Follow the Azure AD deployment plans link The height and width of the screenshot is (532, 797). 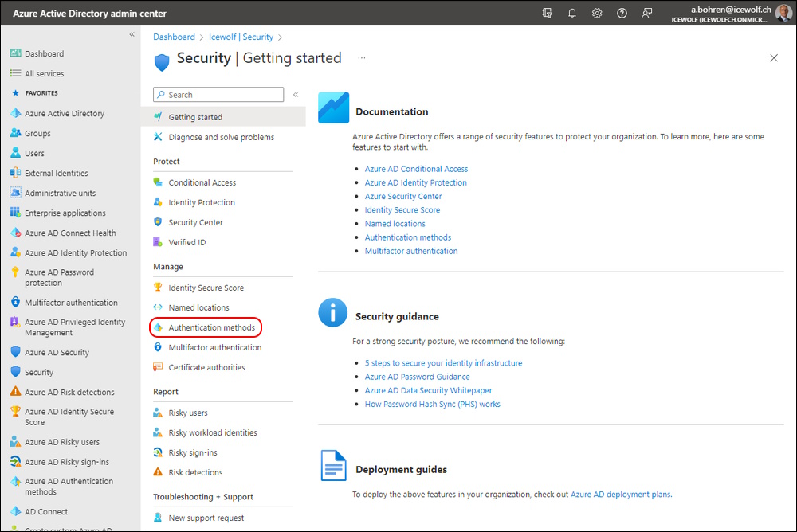point(621,495)
